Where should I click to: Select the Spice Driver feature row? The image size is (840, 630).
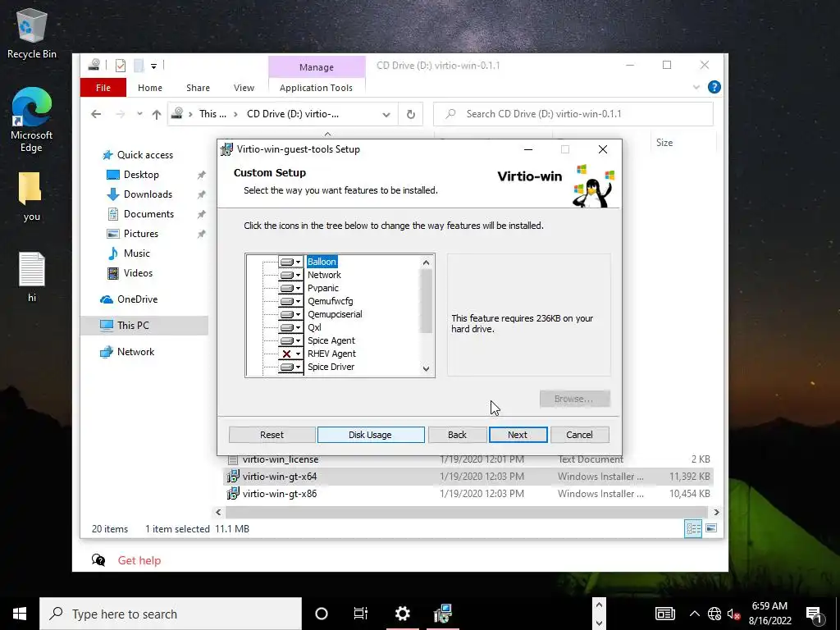click(331, 367)
